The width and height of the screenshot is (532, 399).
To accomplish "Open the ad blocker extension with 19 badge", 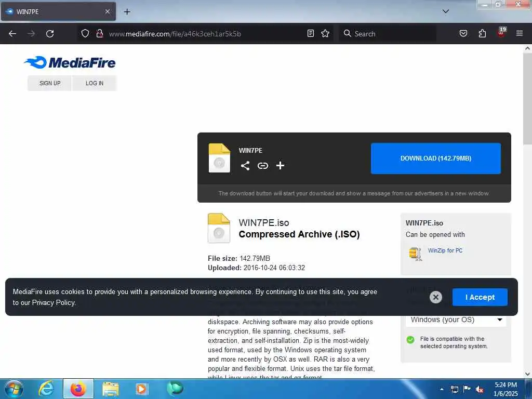I will pyautogui.click(x=501, y=33).
